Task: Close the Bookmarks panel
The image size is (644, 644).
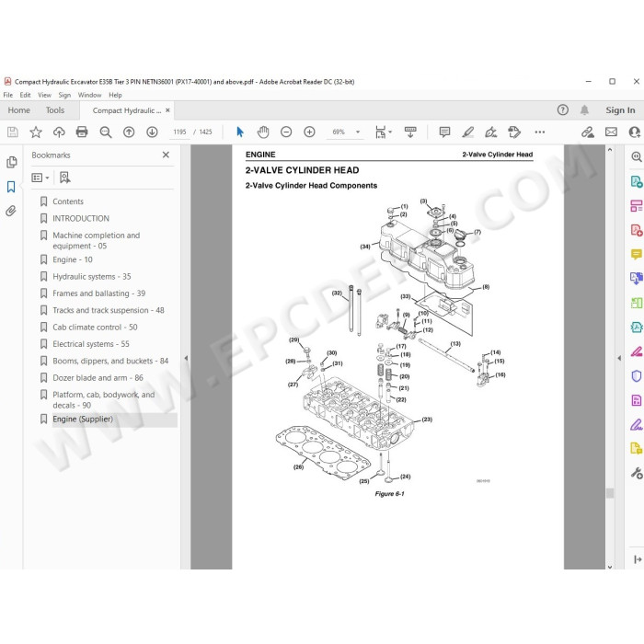Action: (x=166, y=155)
